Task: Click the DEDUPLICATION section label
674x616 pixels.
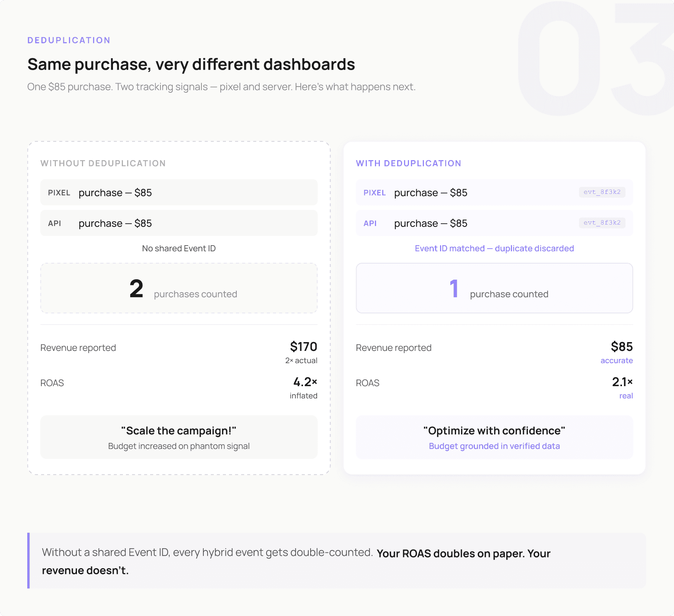Action: coord(69,40)
